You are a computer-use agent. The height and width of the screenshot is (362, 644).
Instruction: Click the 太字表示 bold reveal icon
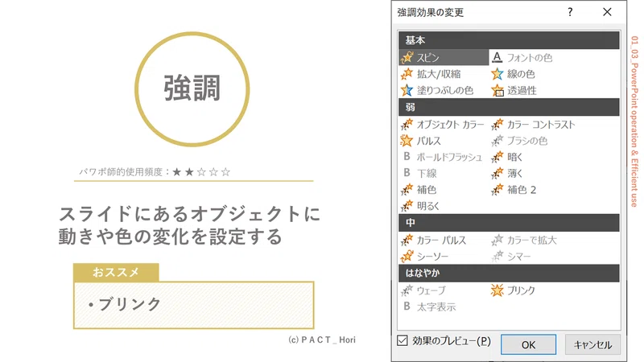pyautogui.click(x=407, y=306)
